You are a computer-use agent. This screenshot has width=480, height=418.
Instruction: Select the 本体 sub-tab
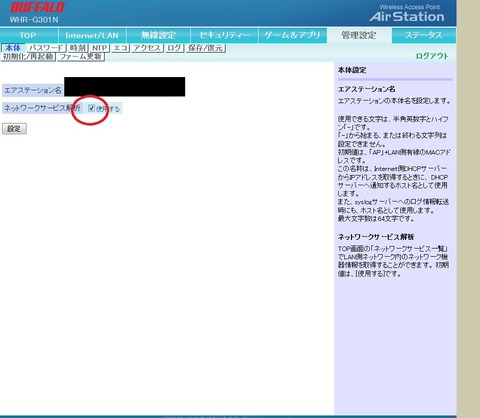[13, 48]
